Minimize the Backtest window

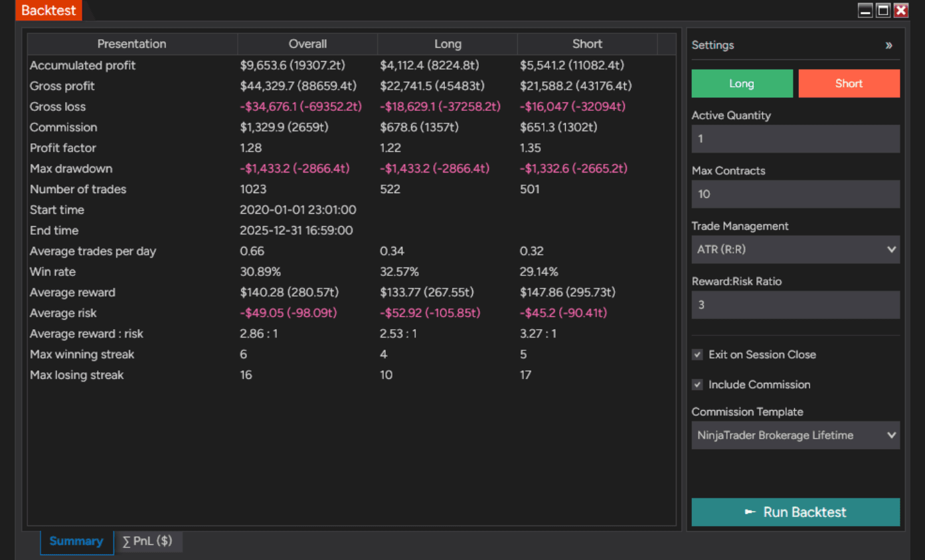(x=865, y=10)
